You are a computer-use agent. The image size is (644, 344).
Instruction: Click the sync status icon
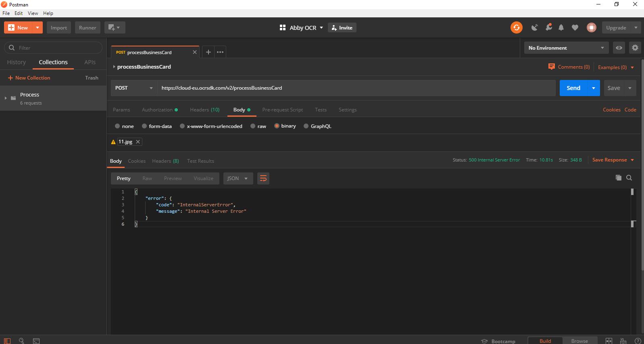pos(516,27)
